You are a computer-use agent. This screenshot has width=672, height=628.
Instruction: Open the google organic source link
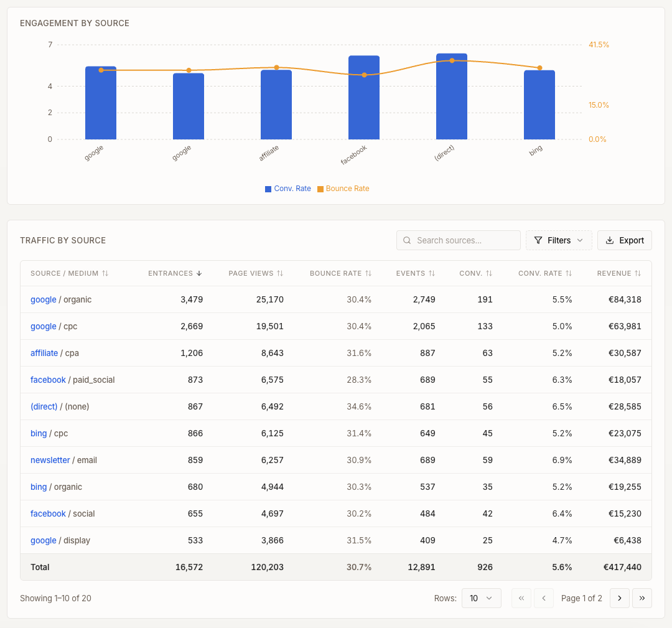pyautogui.click(x=43, y=299)
